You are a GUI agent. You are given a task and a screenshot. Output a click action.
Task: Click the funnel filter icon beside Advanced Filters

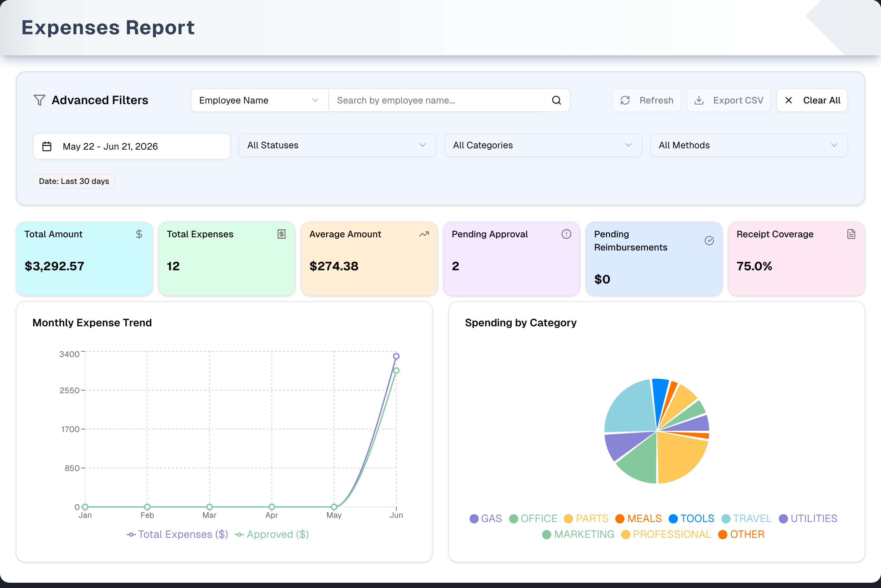click(39, 100)
